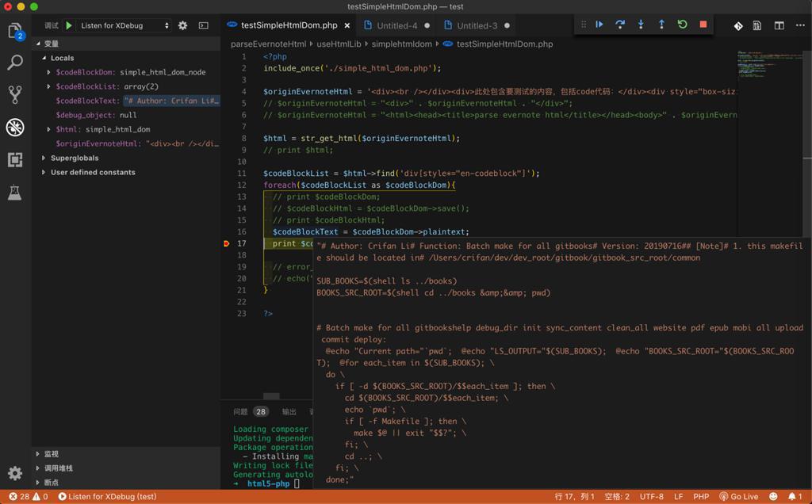Screen dimensions: 812x504
Task: Click the Step Over debug button
Action: point(620,25)
